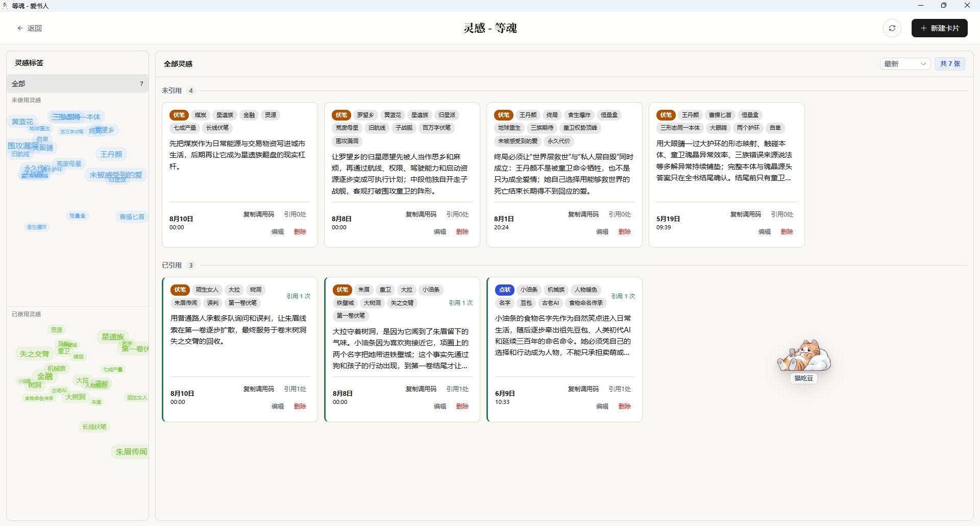Select 机械族 in the used tag cloud
The image size is (980, 526).
click(x=57, y=369)
